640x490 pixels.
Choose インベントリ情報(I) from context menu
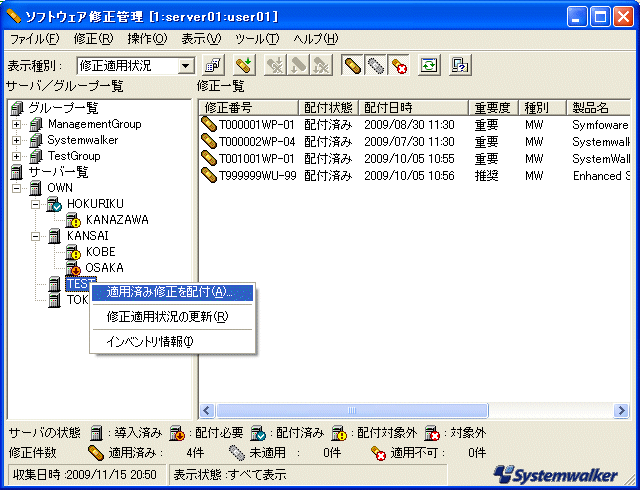pos(172,341)
